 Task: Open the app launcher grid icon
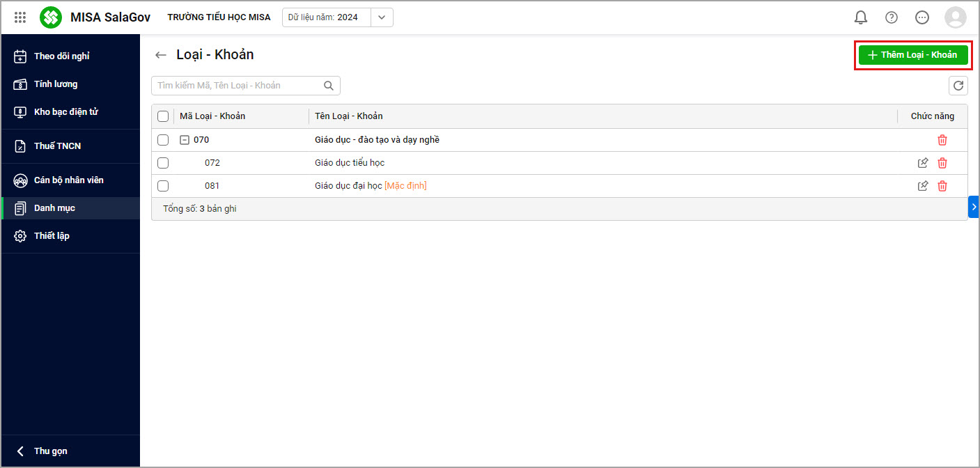(x=20, y=17)
